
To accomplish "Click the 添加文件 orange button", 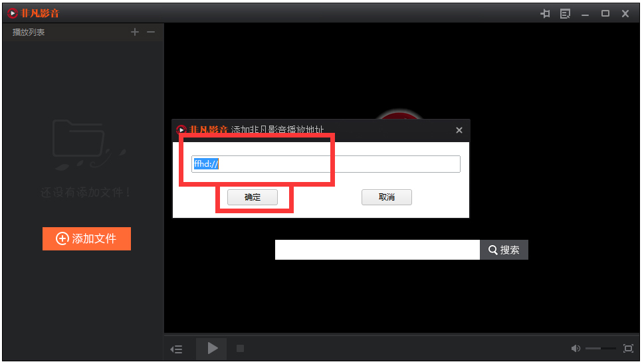I will 87,238.
